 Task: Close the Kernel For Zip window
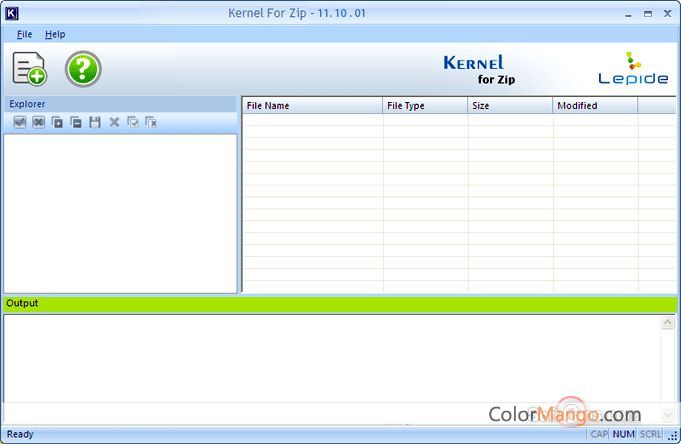(668, 14)
